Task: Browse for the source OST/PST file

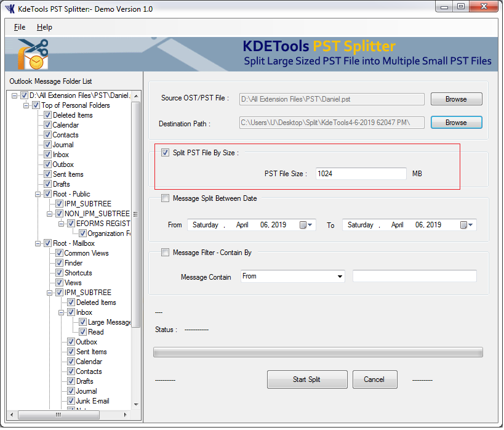Action: point(455,99)
